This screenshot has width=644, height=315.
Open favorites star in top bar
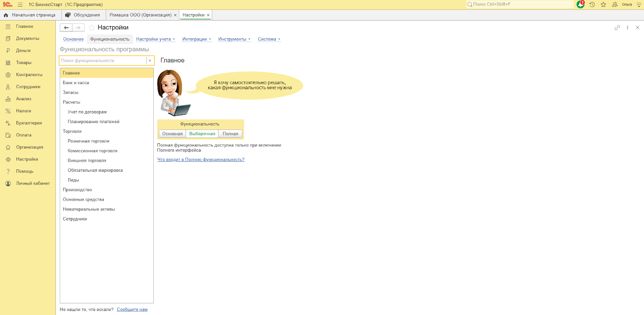tap(603, 4)
